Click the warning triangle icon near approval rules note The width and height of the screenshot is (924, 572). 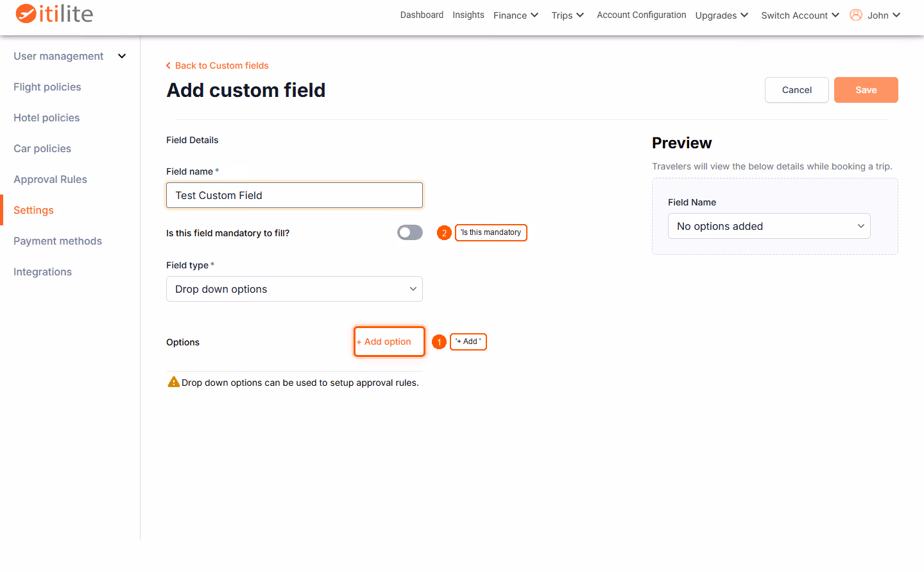(x=173, y=382)
